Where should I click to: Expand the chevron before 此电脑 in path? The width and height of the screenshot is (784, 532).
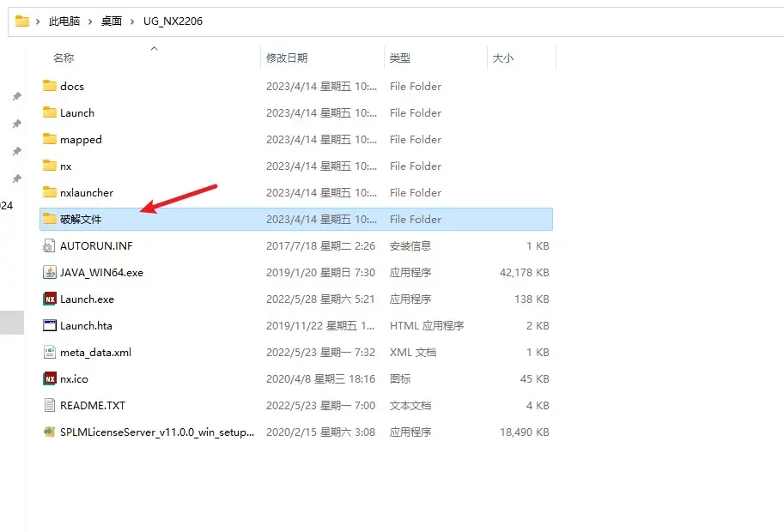[38, 21]
